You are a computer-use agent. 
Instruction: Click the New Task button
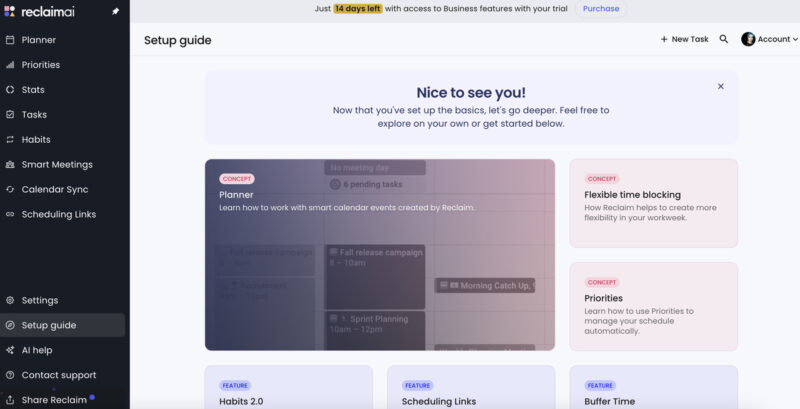pos(685,39)
